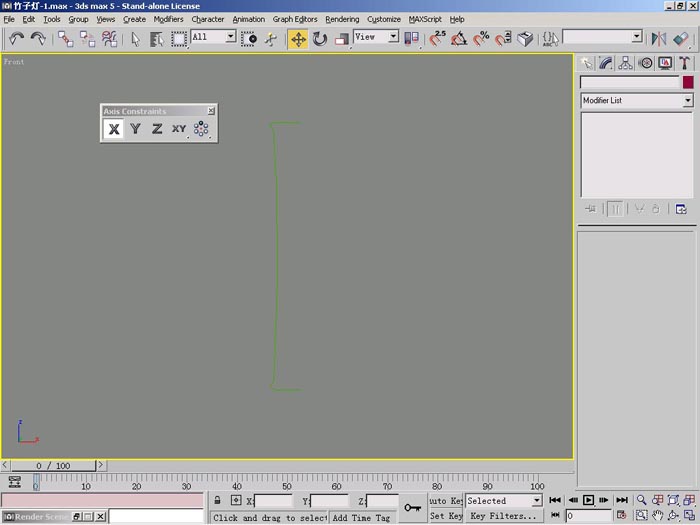Viewport: 700px width, 525px height.
Task: Open the Utilities command panel tab
Action: point(684,63)
